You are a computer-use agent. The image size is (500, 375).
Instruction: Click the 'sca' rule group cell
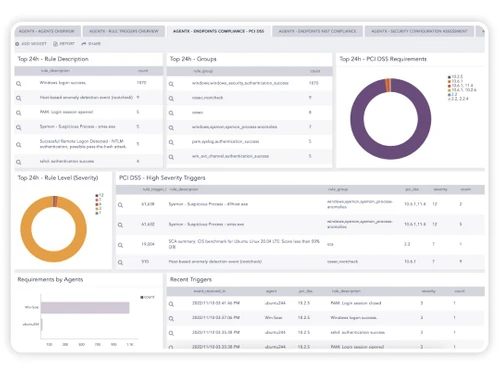pyautogui.click(x=330, y=244)
